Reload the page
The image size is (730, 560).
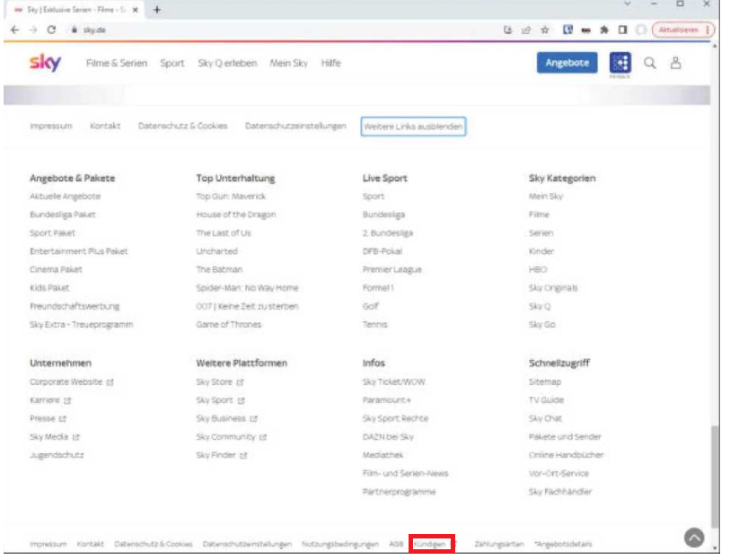pos(51,30)
